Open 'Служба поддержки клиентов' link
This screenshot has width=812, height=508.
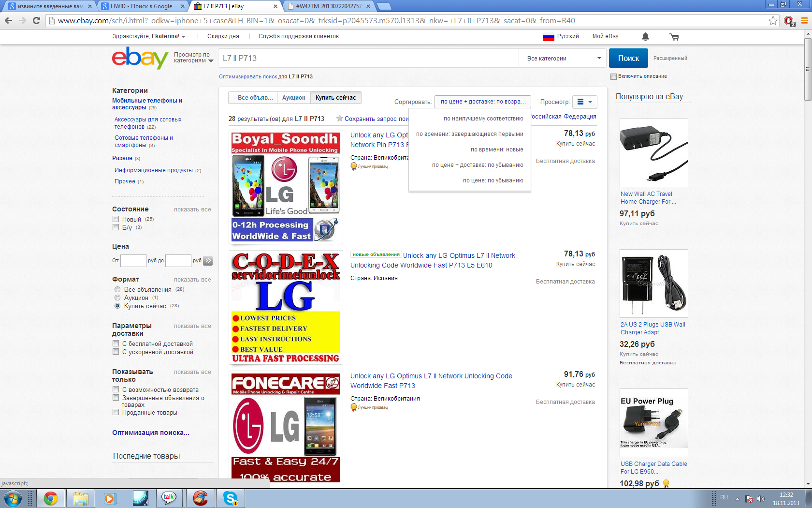[299, 36]
